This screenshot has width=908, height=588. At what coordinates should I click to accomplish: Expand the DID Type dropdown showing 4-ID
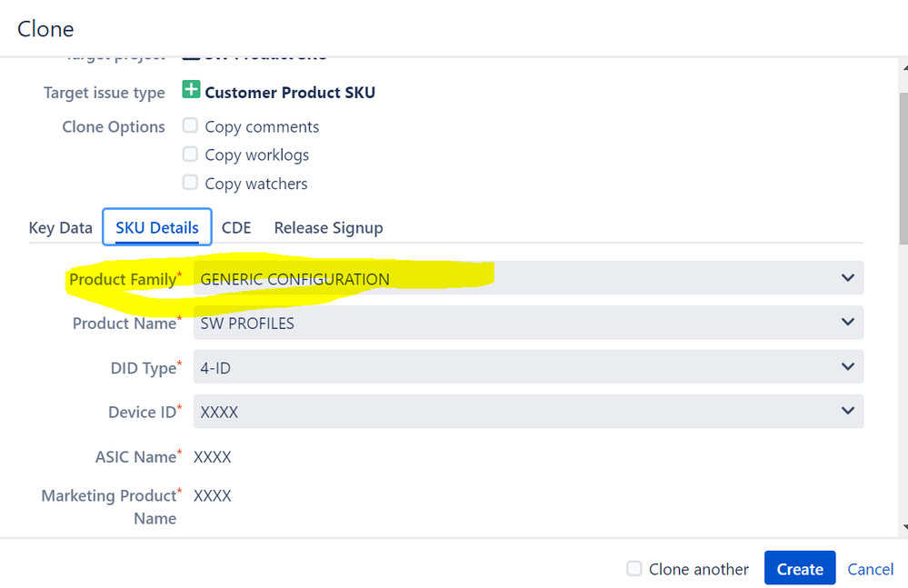tap(528, 366)
